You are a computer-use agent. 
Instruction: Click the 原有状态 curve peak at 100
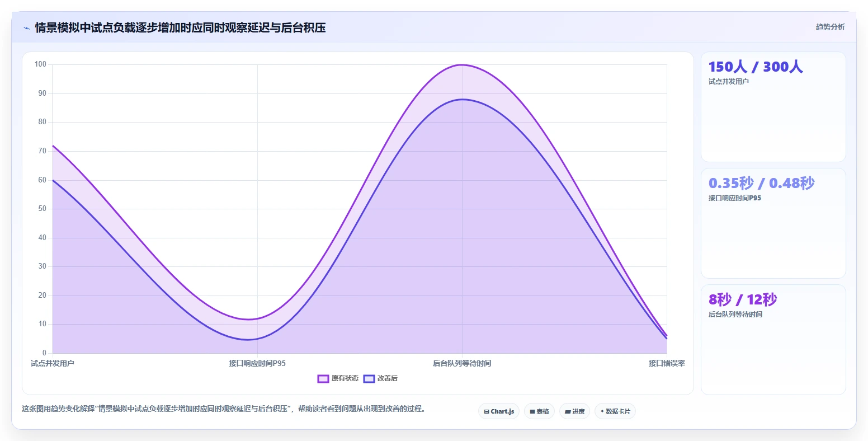coord(462,65)
